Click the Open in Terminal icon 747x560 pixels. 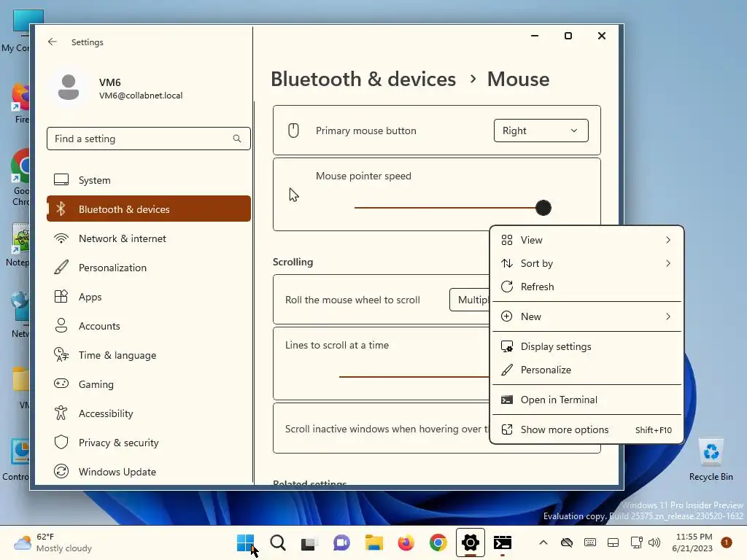tap(507, 400)
